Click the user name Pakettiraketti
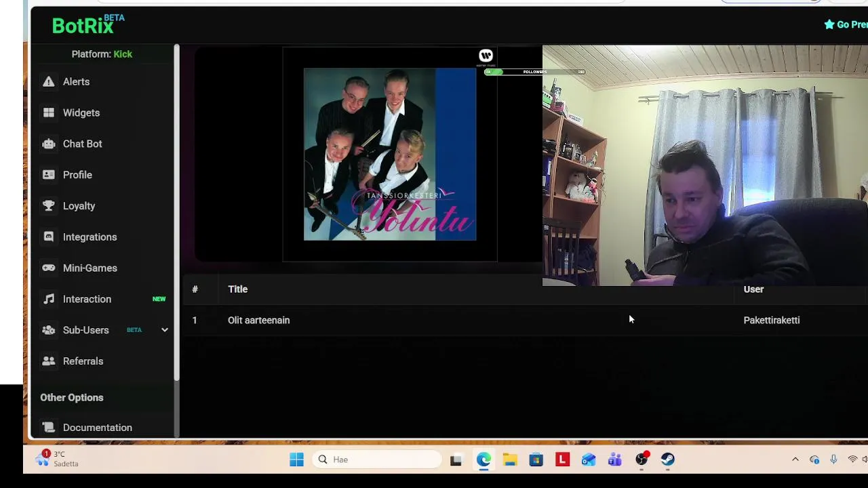This screenshot has height=488, width=868. pyautogui.click(x=771, y=320)
